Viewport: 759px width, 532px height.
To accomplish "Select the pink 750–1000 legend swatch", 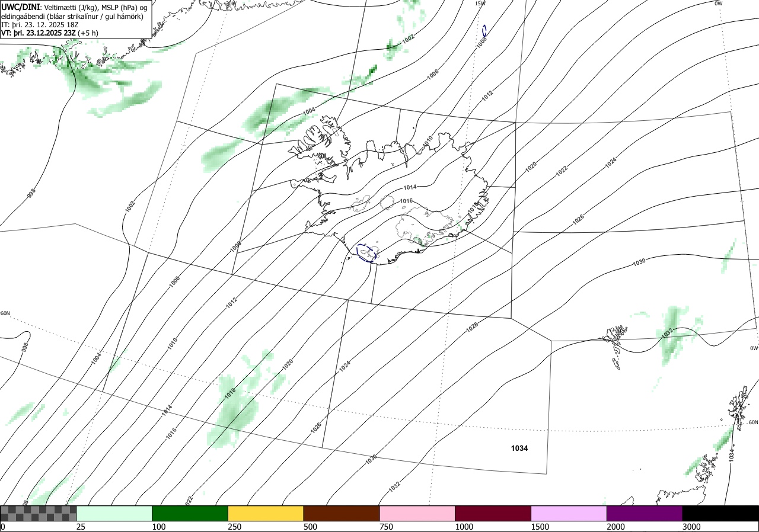I will [x=417, y=513].
